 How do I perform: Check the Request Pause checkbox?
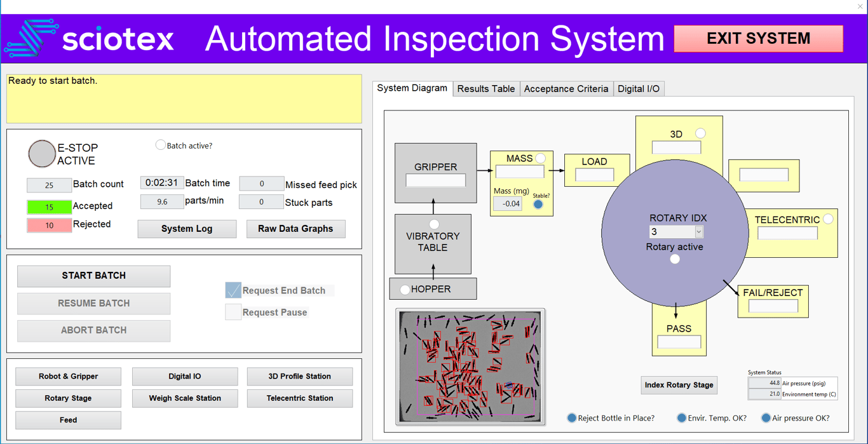[233, 312]
